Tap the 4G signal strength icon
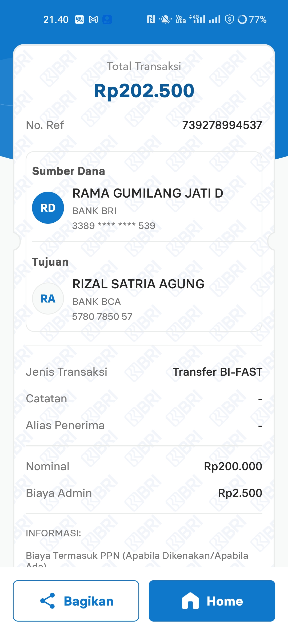The image size is (288, 644). point(198,19)
